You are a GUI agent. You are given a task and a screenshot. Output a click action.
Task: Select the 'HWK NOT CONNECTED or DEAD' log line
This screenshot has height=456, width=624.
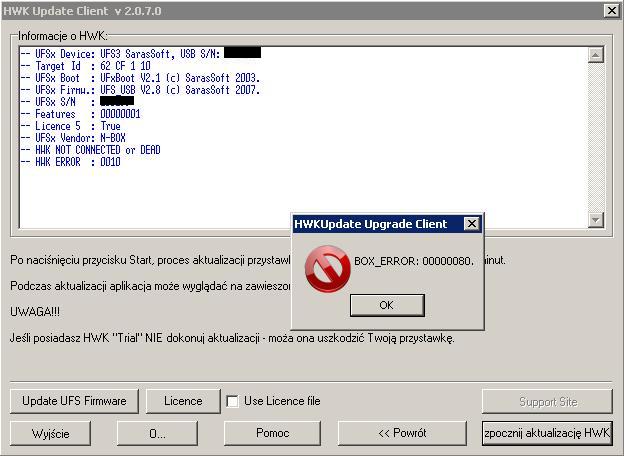(x=91, y=150)
